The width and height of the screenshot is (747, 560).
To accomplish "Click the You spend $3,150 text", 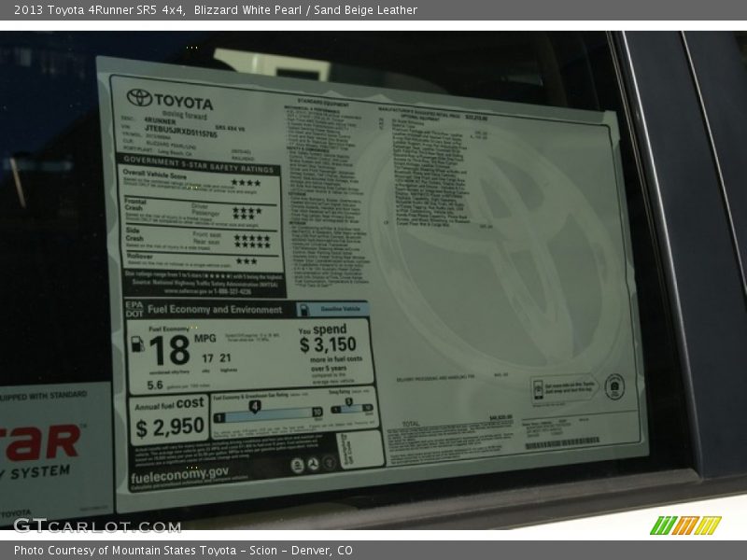I will (330, 339).
